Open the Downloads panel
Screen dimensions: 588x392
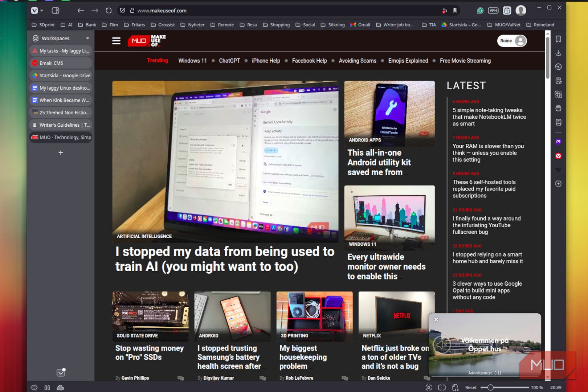(559, 53)
